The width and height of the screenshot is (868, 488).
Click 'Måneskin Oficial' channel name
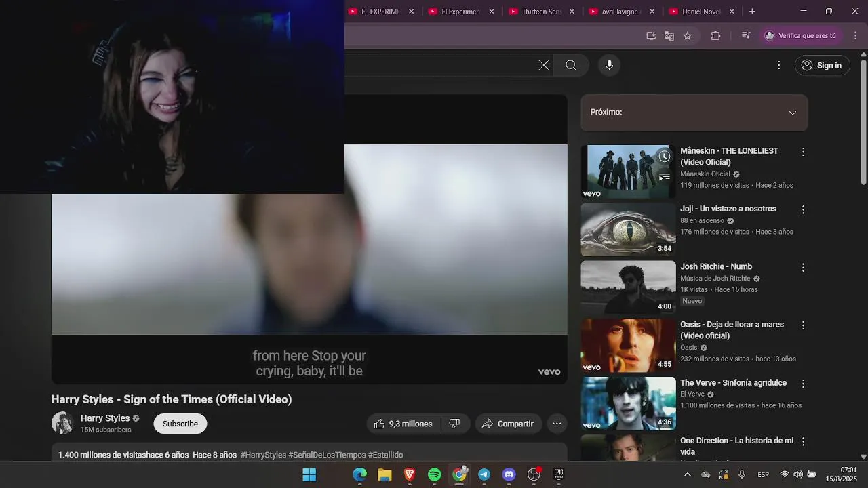click(x=705, y=174)
